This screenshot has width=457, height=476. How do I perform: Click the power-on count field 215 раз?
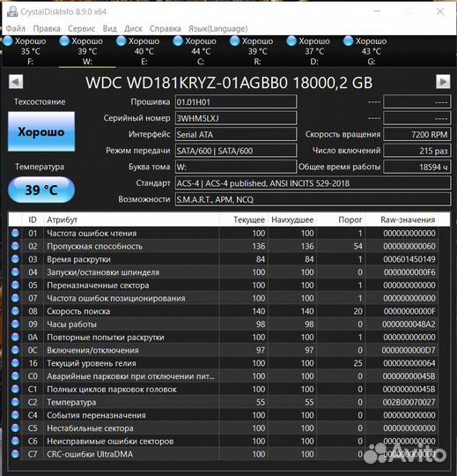point(417,151)
